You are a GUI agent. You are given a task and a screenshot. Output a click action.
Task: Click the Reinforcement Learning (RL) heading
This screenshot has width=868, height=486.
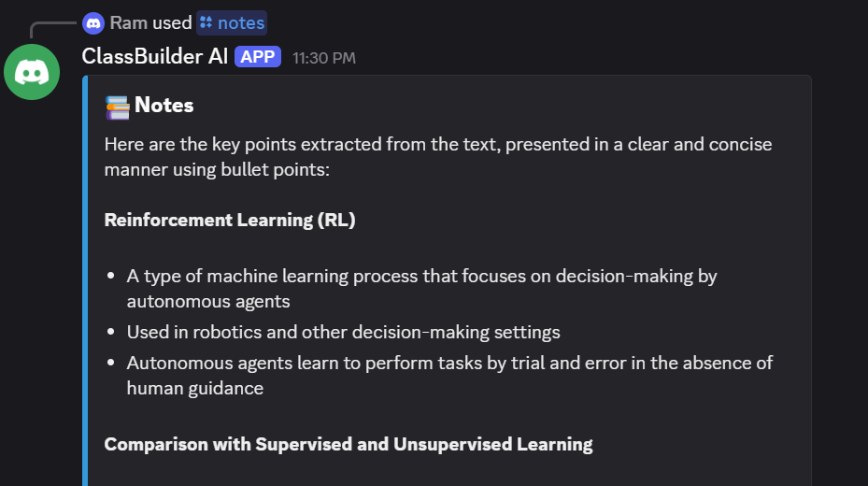230,221
